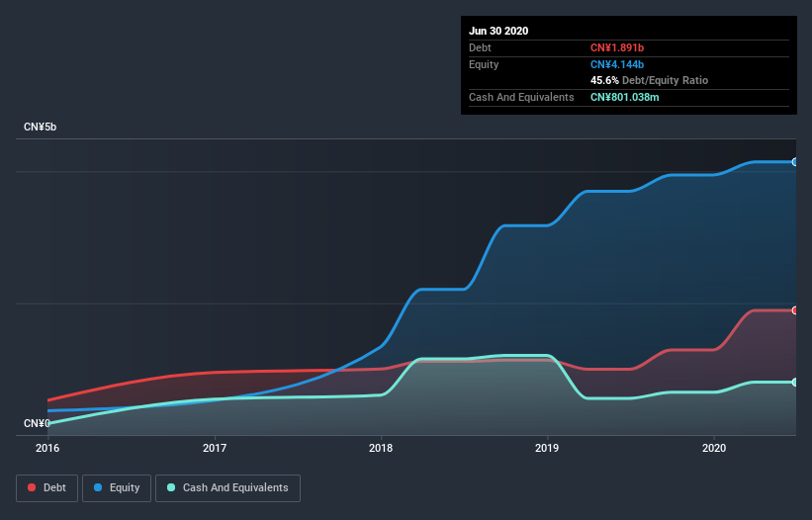
Task: Select the Cash endpoint marker on chart
Action: pos(795,383)
